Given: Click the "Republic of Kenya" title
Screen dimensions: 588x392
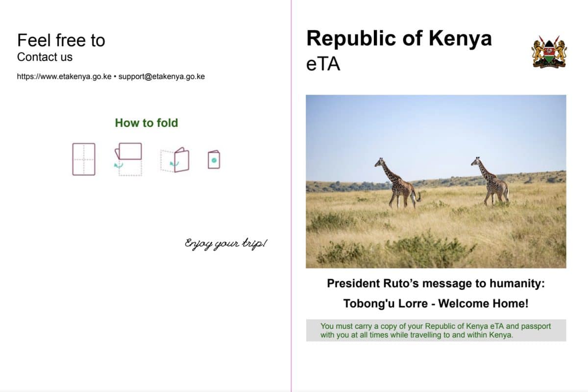Looking at the screenshot, I should [x=398, y=38].
